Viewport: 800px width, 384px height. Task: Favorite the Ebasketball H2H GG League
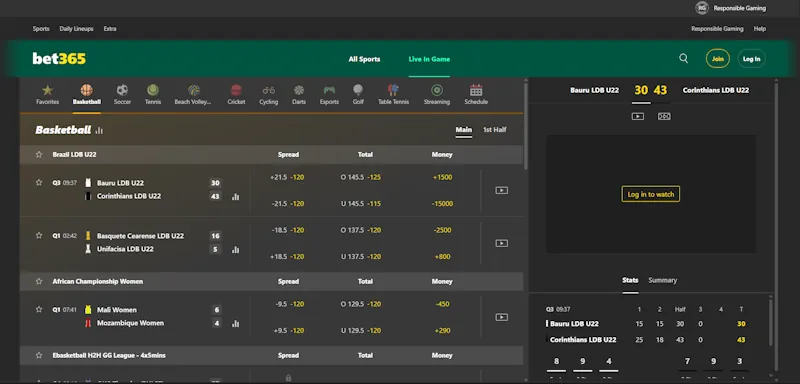39,355
